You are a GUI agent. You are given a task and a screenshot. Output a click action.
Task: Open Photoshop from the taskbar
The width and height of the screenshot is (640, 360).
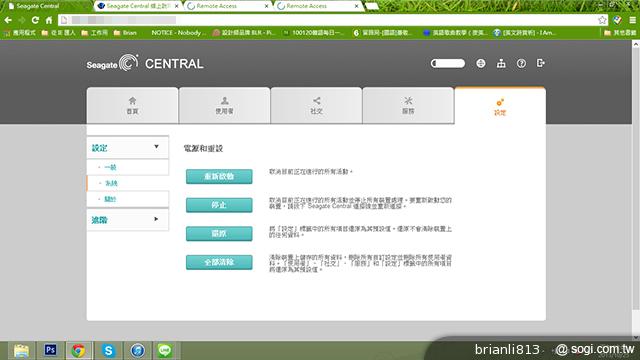(x=50, y=350)
